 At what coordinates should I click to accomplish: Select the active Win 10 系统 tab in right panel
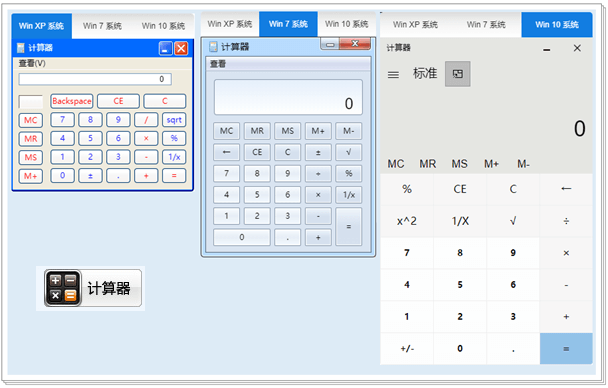point(557,25)
